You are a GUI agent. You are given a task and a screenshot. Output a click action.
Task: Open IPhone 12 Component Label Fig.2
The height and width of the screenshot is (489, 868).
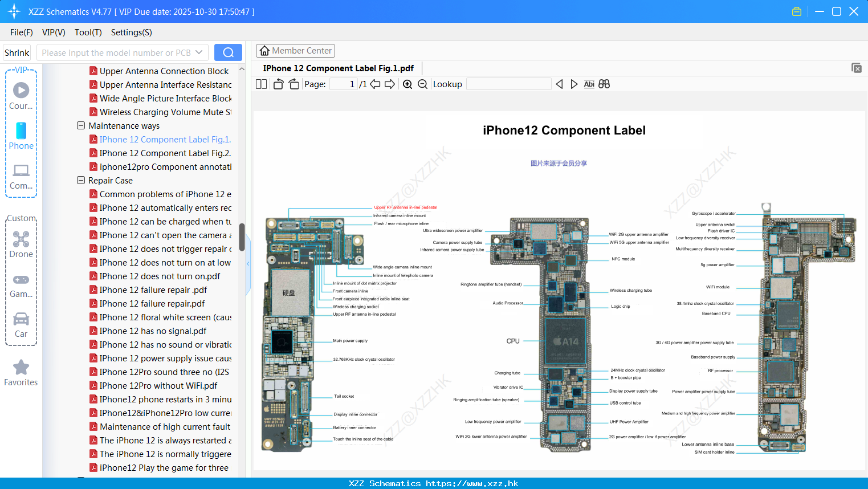point(160,153)
